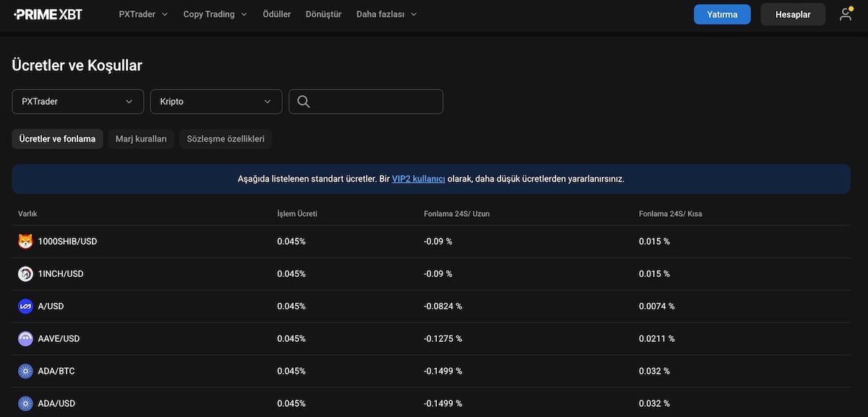Click the 0.032 % value in ADA/BTC row
The image size is (868, 417).
654,371
